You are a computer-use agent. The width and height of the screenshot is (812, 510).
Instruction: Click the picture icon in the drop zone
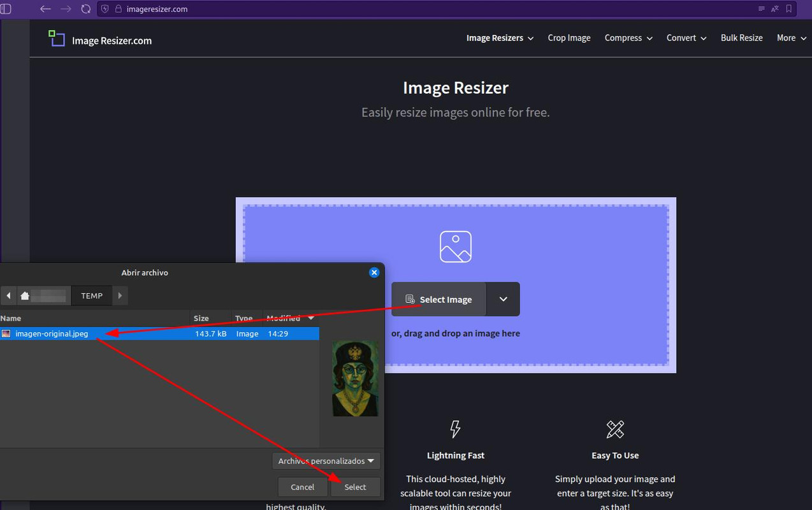[x=456, y=247]
